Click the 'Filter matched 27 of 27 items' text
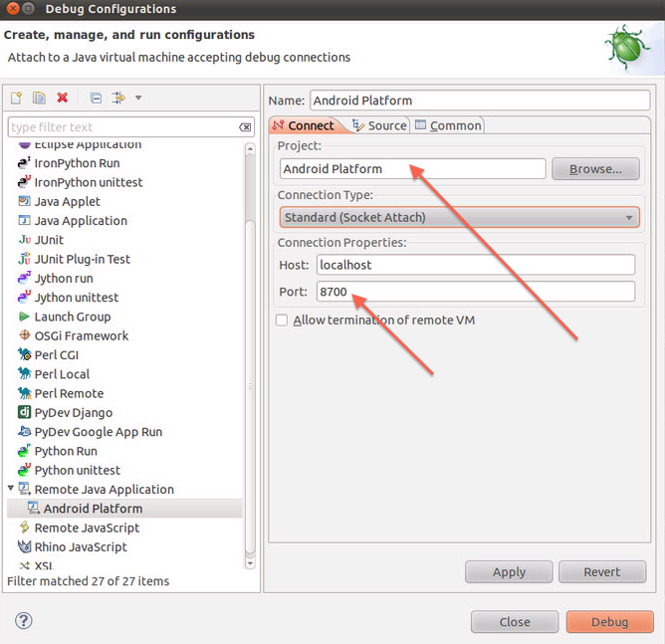Viewport: 665px width, 644px height. click(x=89, y=581)
